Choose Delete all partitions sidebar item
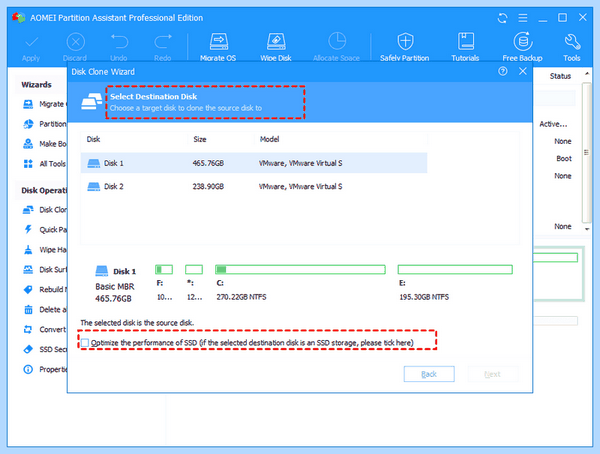Viewport: 600px width, 454px height. pos(44,309)
